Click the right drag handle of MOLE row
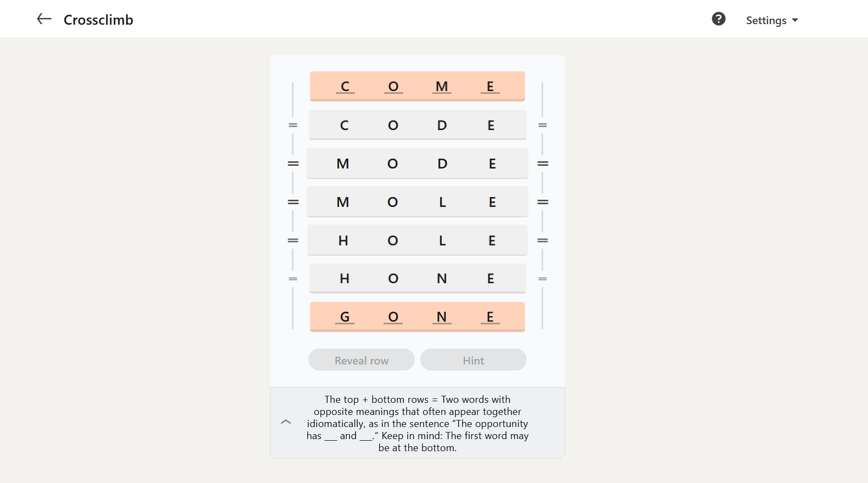Image resolution: width=868 pixels, height=483 pixels. (x=543, y=202)
